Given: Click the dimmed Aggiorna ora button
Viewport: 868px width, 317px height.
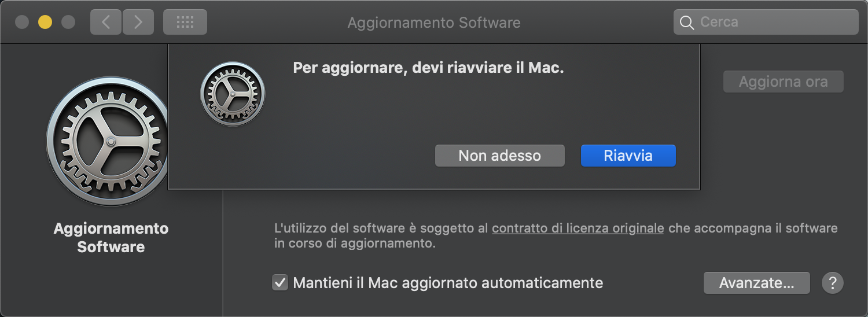Looking at the screenshot, I should pos(783,82).
